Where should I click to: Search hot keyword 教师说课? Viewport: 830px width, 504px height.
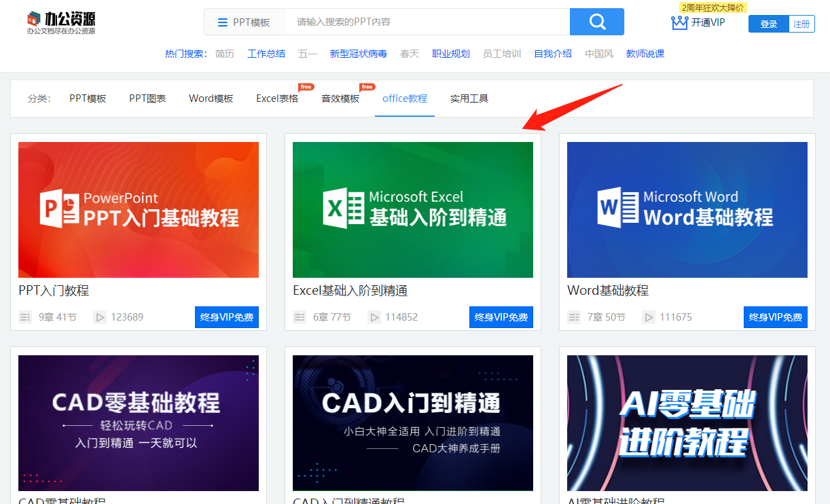pos(645,54)
